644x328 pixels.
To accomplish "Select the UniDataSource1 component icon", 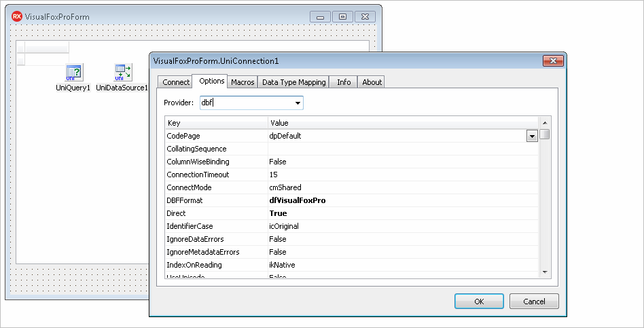I will tap(123, 72).
